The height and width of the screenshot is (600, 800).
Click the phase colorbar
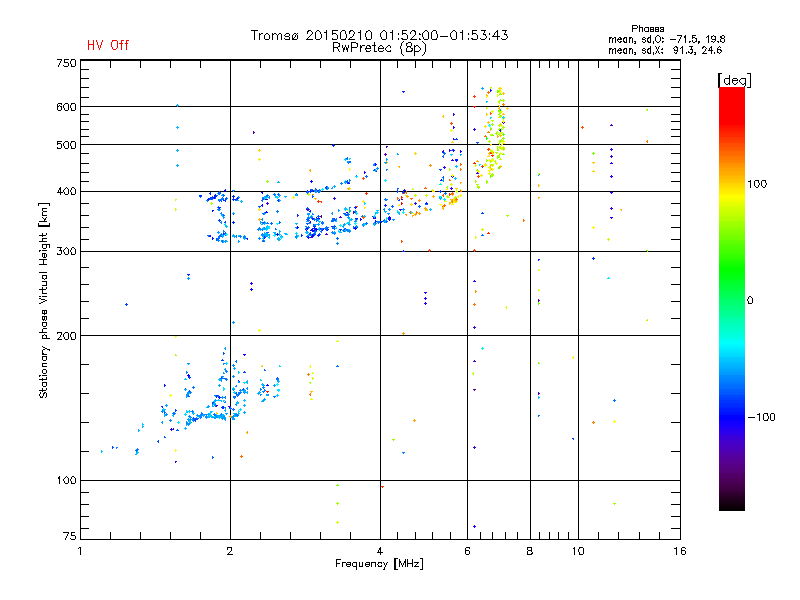click(x=732, y=299)
